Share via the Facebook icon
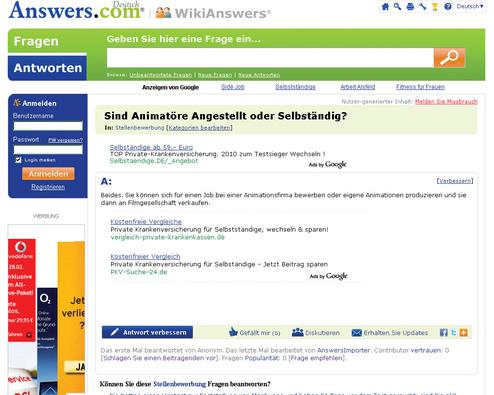The width and height of the screenshot is (494, 395). point(443,332)
